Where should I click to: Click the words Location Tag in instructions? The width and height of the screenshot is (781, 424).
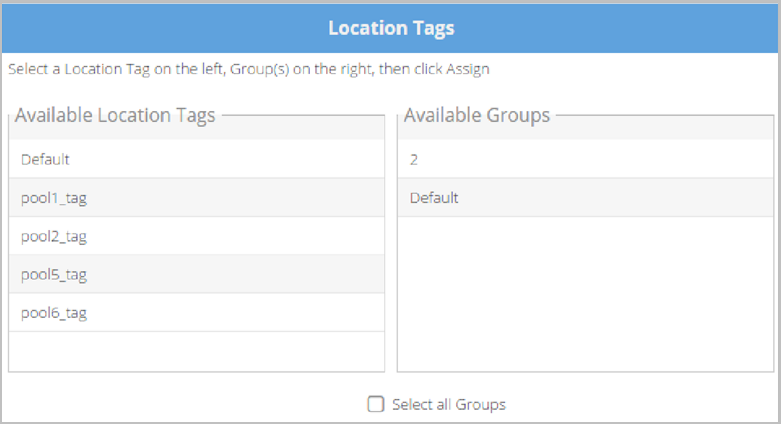coord(107,69)
